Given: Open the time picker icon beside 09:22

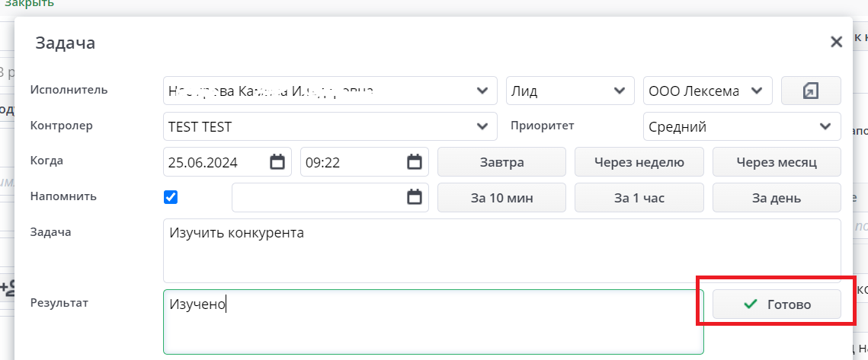Looking at the screenshot, I should (x=415, y=161).
